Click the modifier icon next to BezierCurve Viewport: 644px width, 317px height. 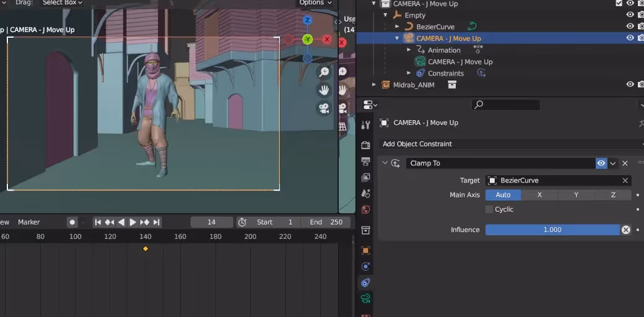point(472,27)
